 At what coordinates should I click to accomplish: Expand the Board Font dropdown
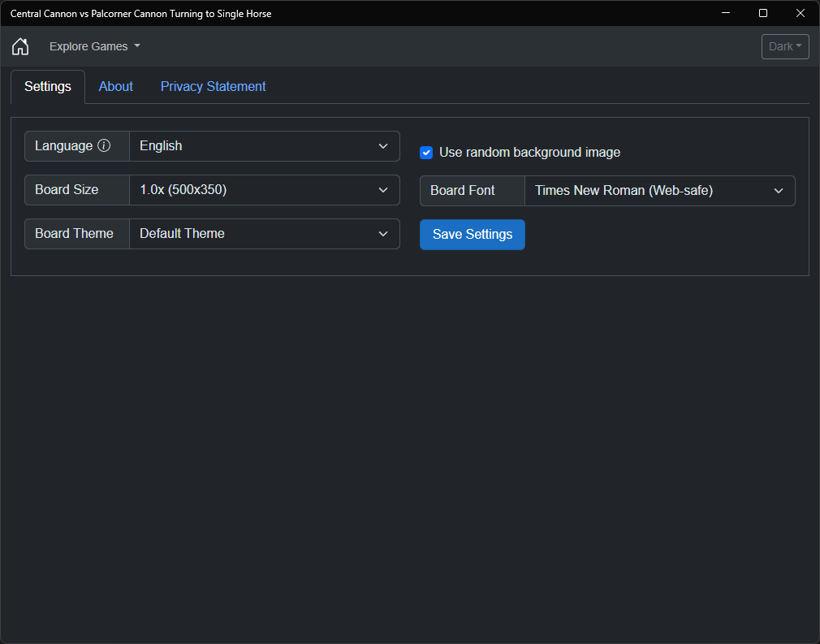pos(659,191)
